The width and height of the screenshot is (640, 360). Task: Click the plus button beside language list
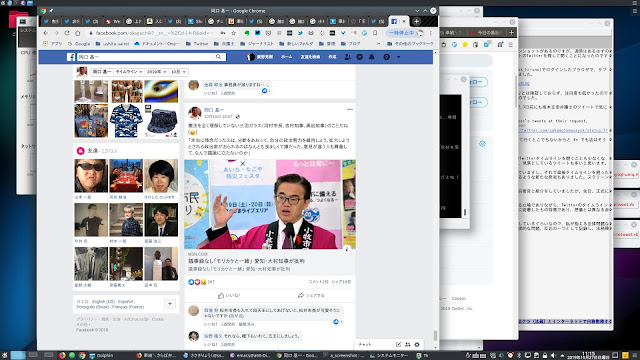pos(170,304)
